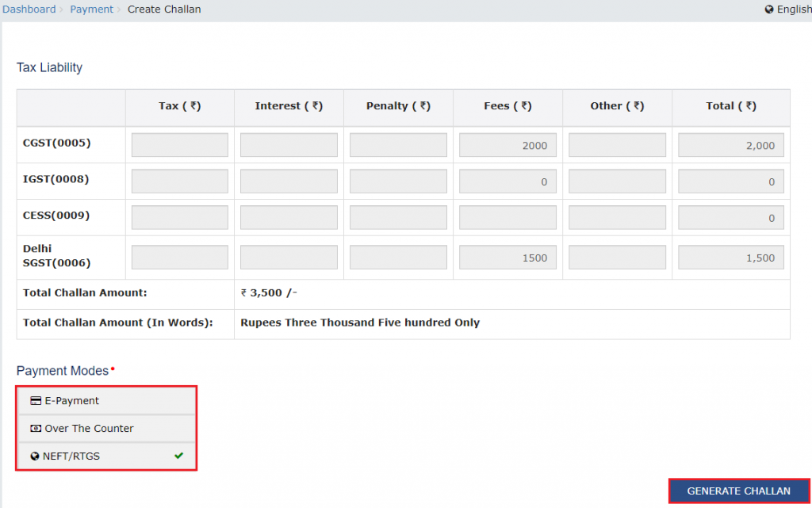This screenshot has width=812, height=508.
Task: Click the CGST Interest input field
Action: coord(289,145)
